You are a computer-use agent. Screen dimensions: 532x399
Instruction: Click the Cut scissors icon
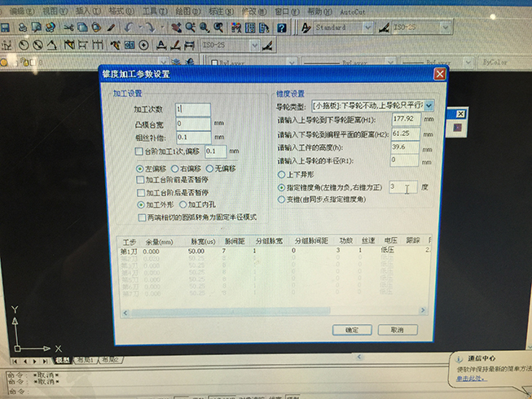(x=69, y=28)
